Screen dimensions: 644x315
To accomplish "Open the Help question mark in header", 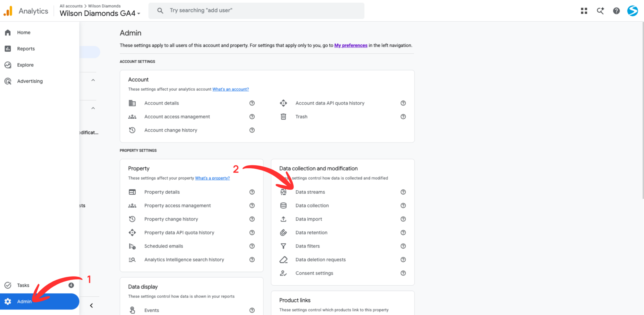I will point(616,11).
